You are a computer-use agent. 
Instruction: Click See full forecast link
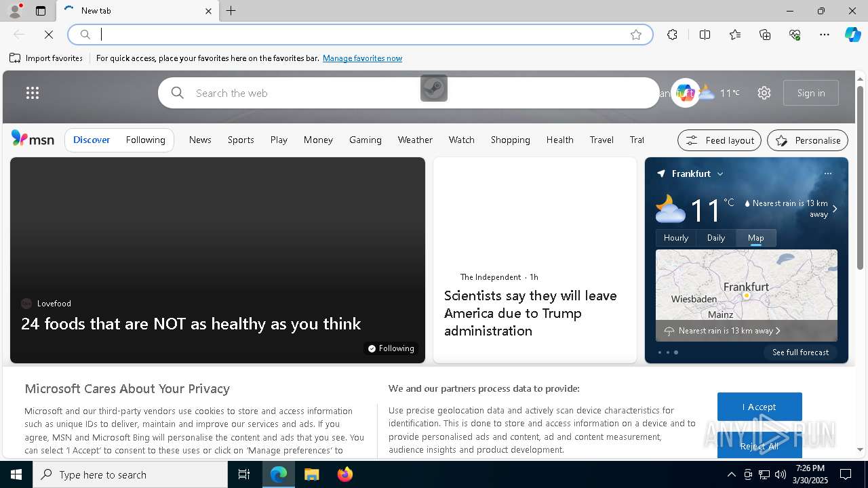click(801, 352)
